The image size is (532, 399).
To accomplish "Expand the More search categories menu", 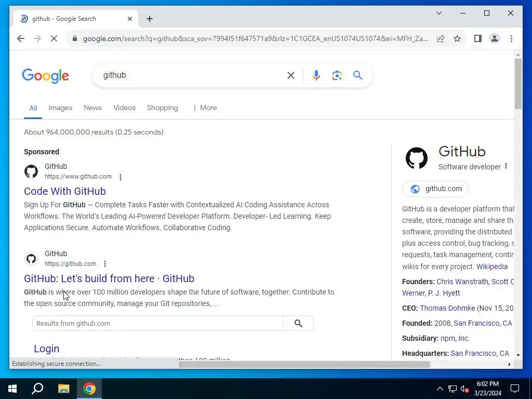I will pos(205,108).
